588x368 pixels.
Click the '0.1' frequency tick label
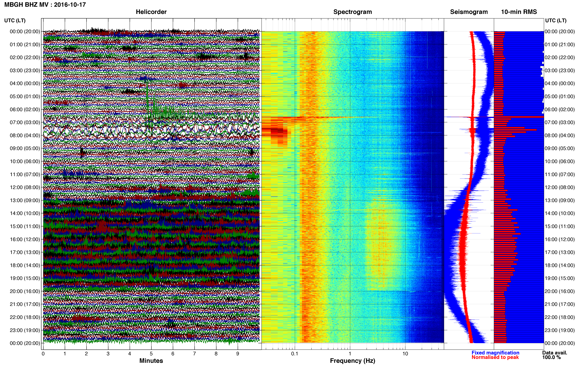295,354
